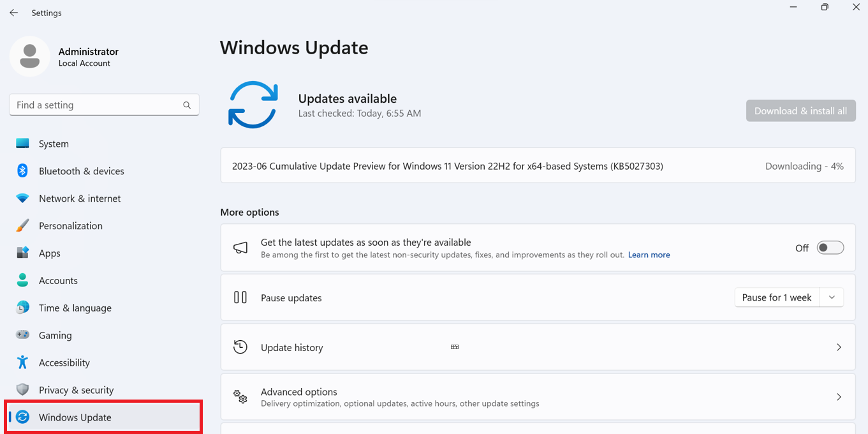Image resolution: width=868 pixels, height=434 pixels.
Task: Click the Privacy & security shield icon
Action: pyautogui.click(x=23, y=389)
